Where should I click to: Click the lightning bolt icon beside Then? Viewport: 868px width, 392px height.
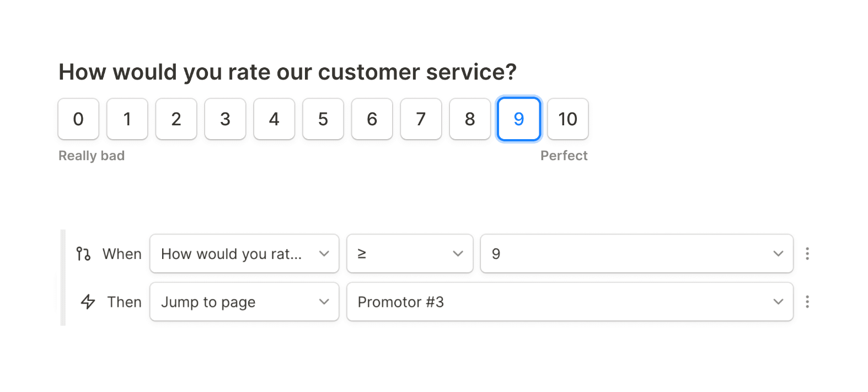(x=88, y=301)
